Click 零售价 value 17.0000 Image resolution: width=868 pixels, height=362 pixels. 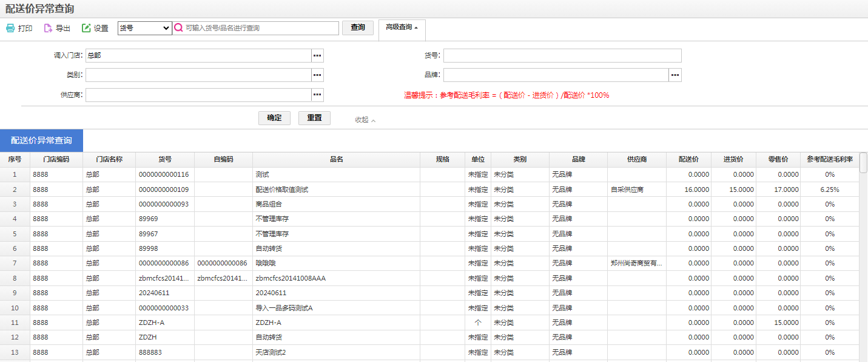[786, 190]
